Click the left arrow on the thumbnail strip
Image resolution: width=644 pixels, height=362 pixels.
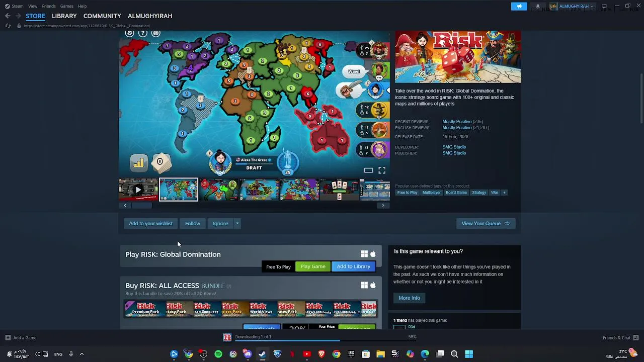pyautogui.click(x=125, y=205)
